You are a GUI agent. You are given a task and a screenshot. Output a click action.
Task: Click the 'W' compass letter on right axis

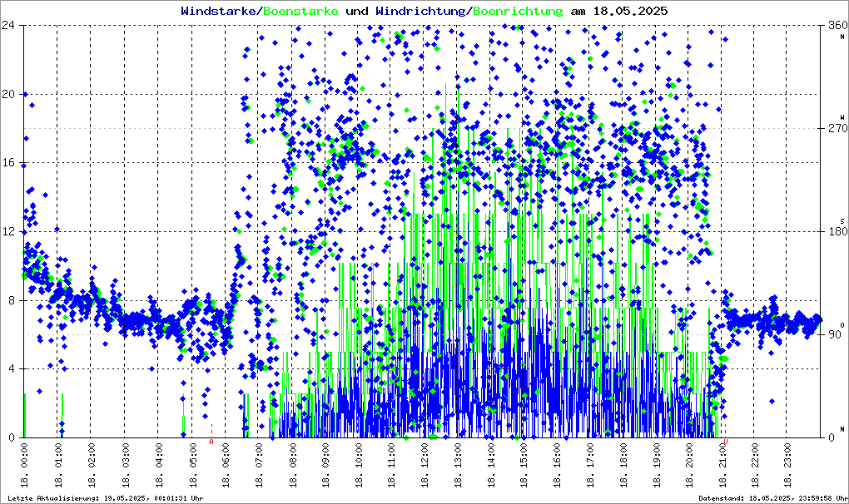click(x=842, y=116)
